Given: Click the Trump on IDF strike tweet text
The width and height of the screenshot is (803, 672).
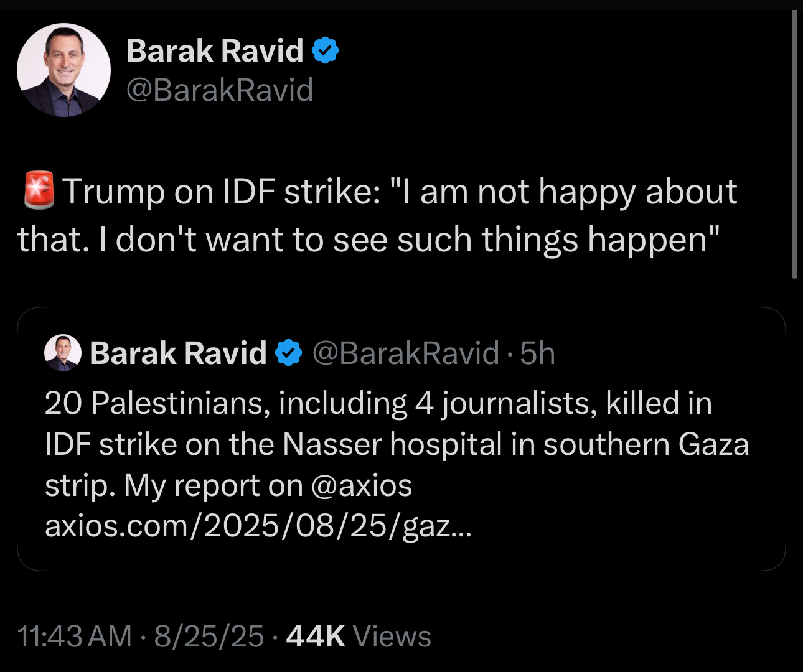Looking at the screenshot, I should pos(398,191).
